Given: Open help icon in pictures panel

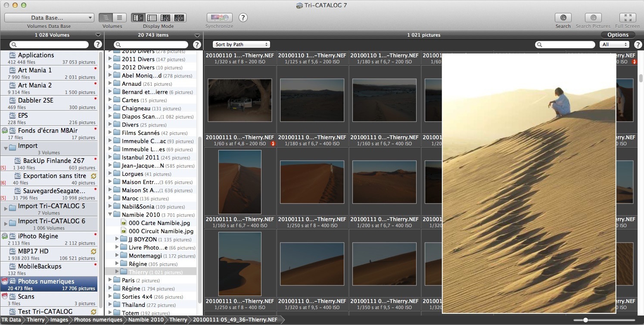Looking at the screenshot, I should point(638,44).
